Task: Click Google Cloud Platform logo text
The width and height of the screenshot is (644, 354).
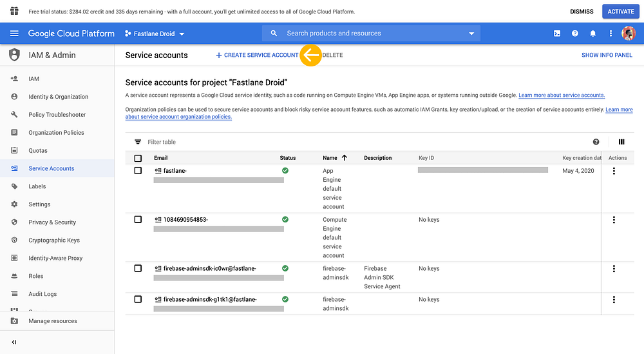Action: click(71, 34)
